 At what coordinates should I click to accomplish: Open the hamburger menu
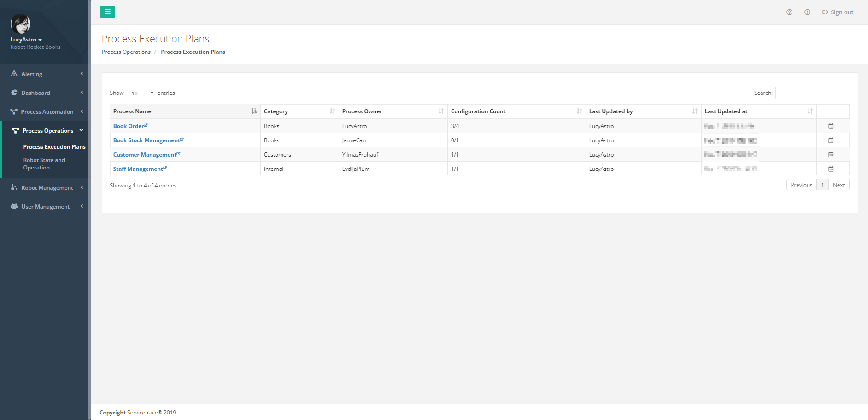coord(107,12)
